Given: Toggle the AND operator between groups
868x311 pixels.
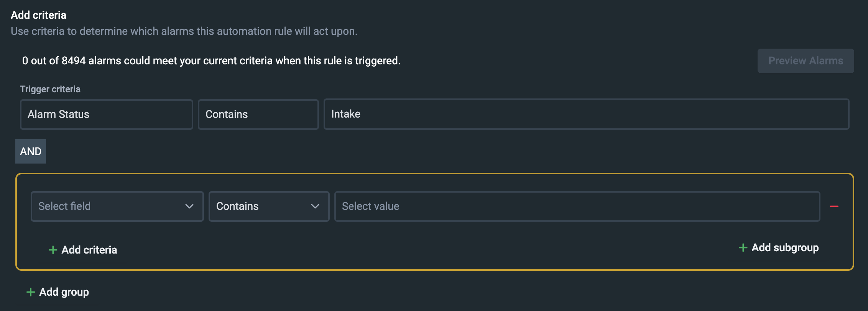Looking at the screenshot, I should tap(30, 151).
